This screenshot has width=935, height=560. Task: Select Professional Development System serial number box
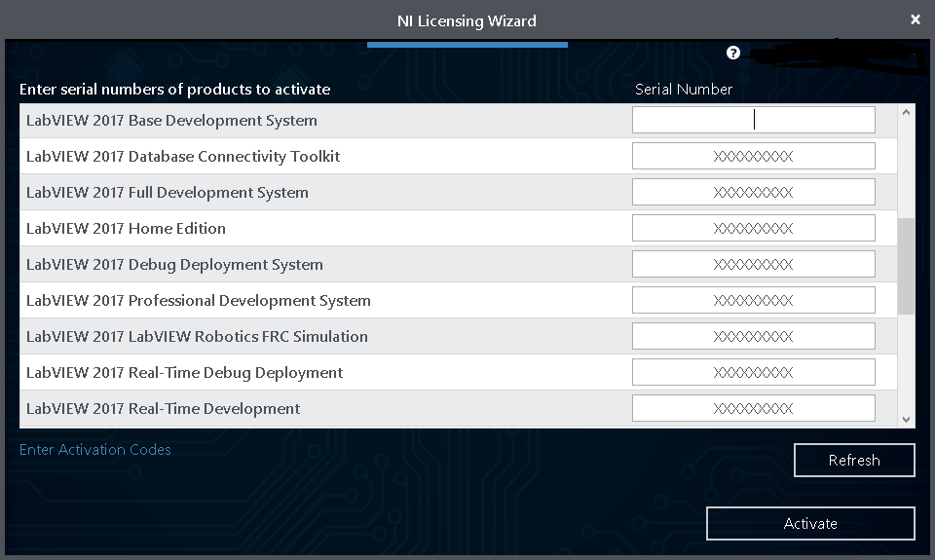(x=753, y=300)
